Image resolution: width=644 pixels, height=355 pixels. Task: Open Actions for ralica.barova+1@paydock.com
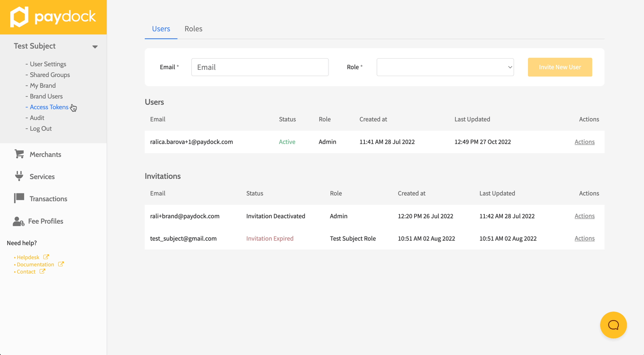pyautogui.click(x=584, y=142)
